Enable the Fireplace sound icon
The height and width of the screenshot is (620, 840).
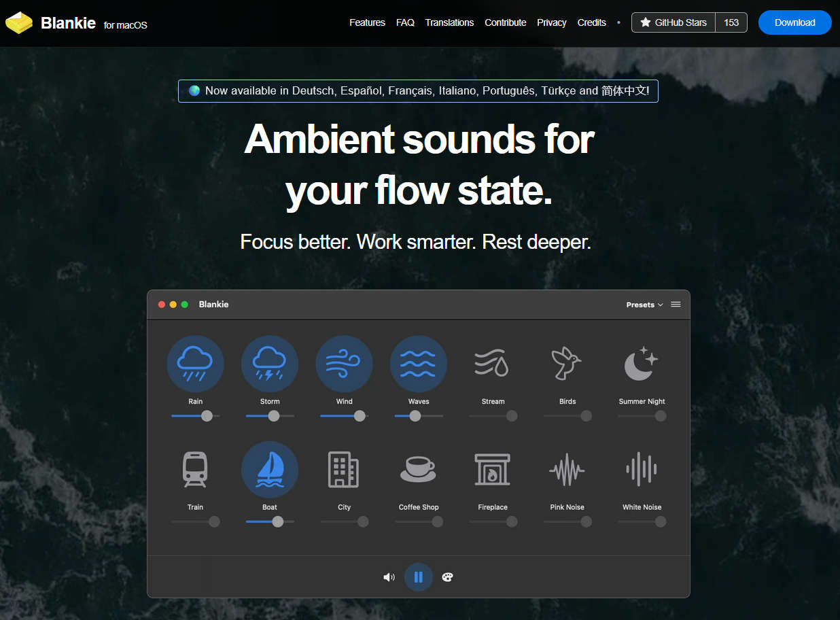point(493,470)
